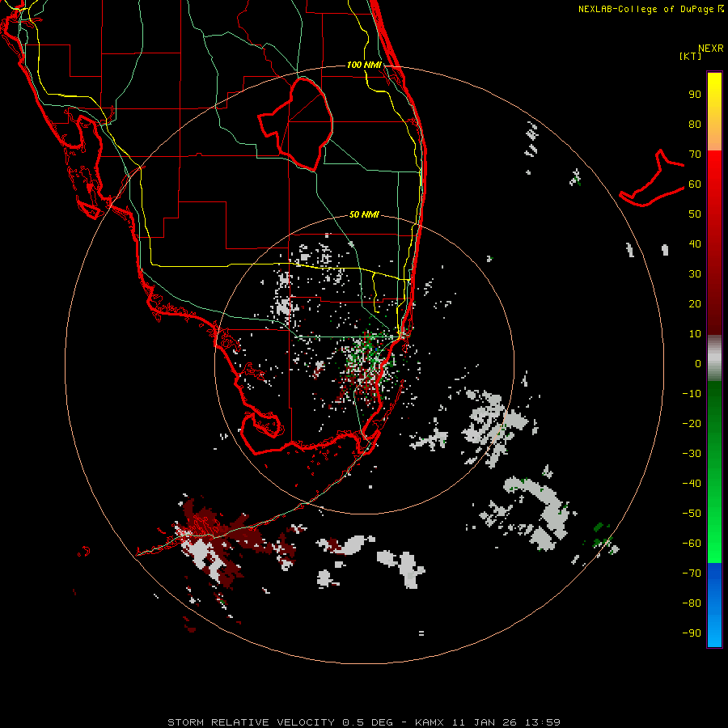Click the -90 value on the velocity scale

coord(692,633)
